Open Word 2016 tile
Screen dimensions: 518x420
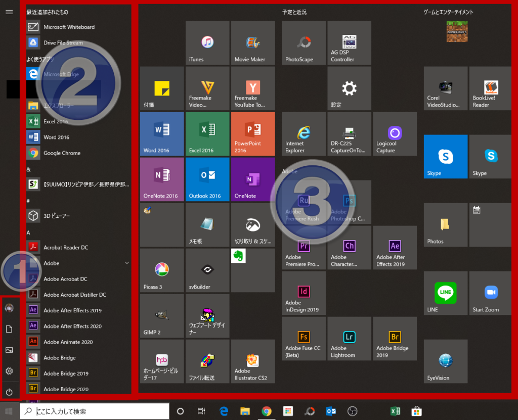162,134
